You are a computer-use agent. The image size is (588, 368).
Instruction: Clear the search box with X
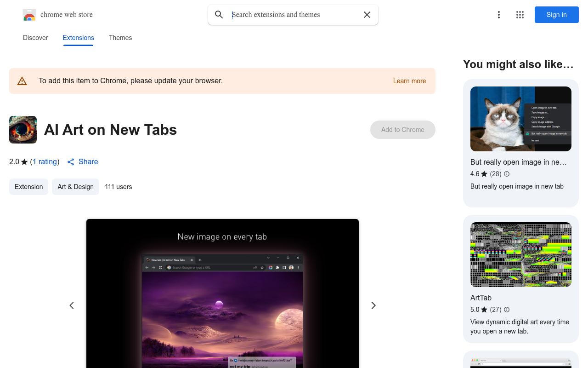367,15
